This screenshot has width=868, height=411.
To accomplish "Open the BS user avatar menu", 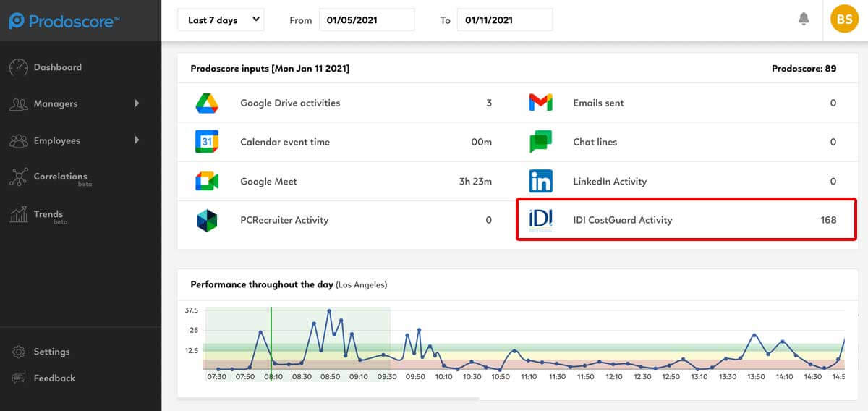I will 844,20.
